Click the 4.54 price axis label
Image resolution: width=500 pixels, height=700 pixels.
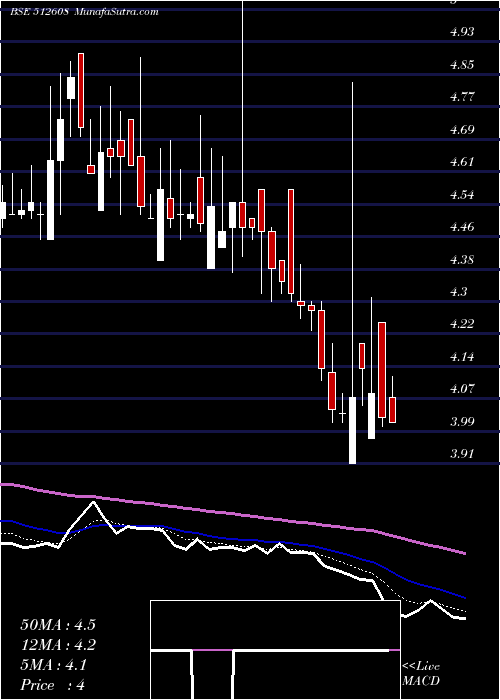(x=462, y=195)
